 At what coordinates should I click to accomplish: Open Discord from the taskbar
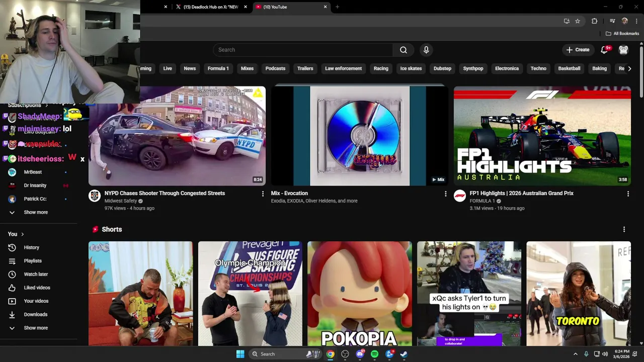(x=360, y=354)
